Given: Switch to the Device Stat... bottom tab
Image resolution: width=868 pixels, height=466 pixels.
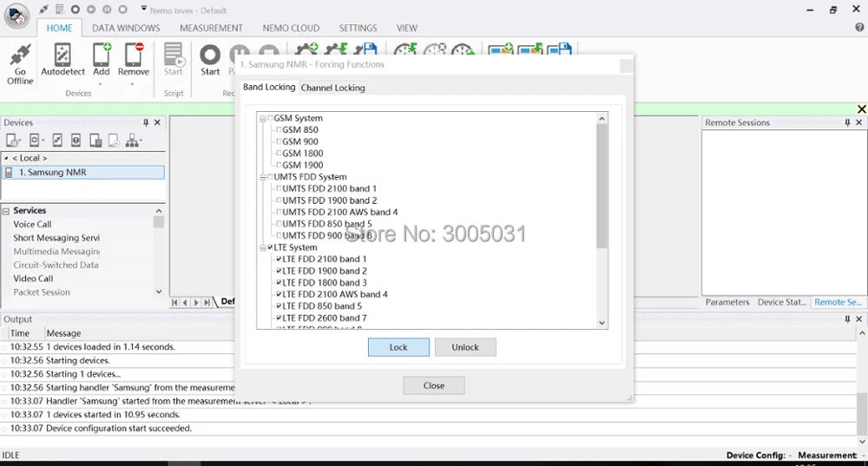Looking at the screenshot, I should 782,302.
